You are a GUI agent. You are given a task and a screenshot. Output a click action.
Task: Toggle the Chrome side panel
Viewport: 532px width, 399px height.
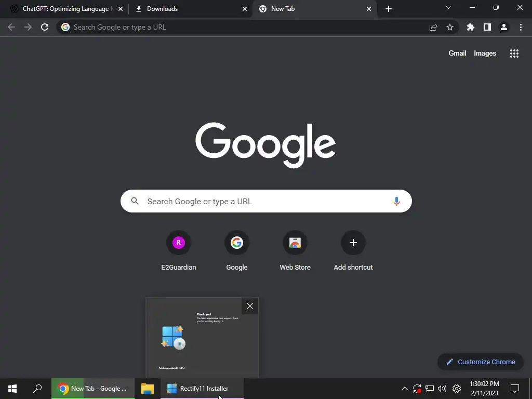click(x=487, y=27)
